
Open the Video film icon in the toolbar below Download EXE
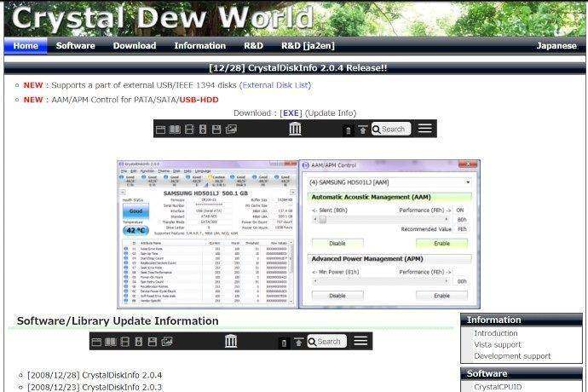189,130
